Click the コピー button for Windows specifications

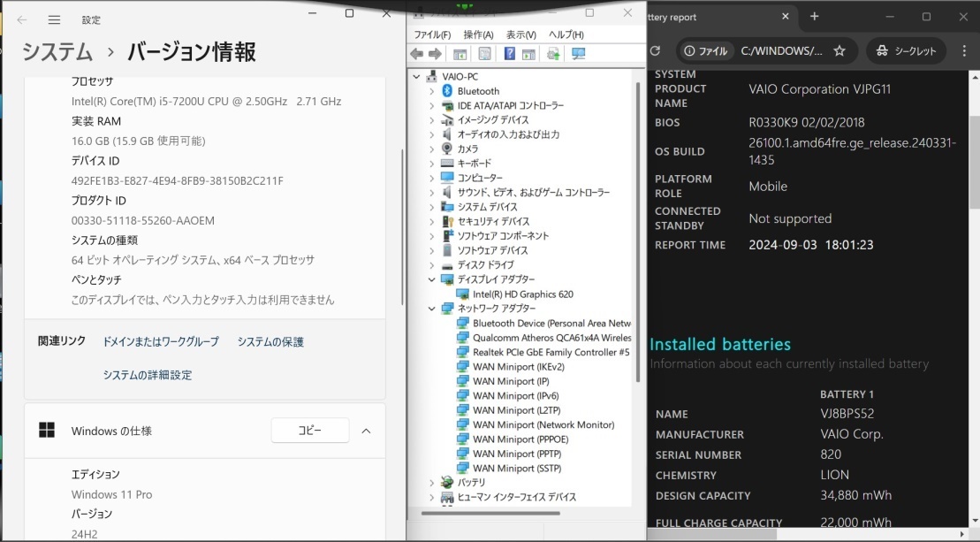(x=310, y=430)
